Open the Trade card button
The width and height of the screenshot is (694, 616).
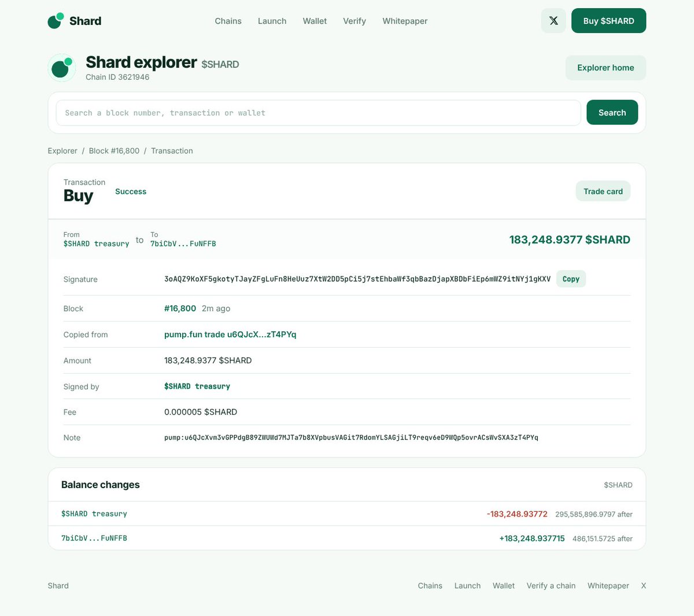tap(603, 191)
